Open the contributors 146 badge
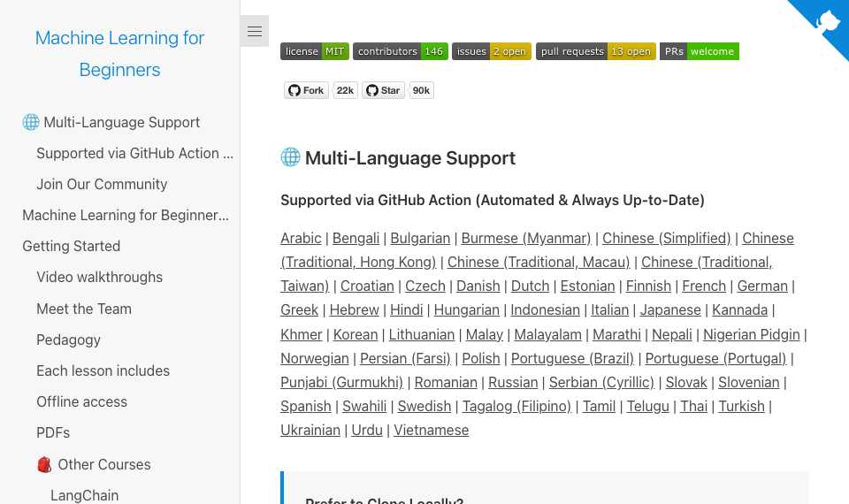 point(401,51)
